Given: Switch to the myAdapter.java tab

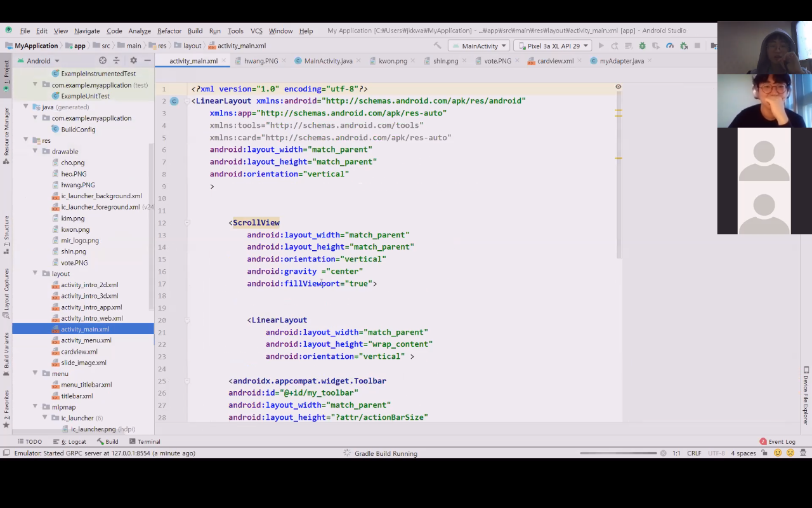Looking at the screenshot, I should click(622, 61).
